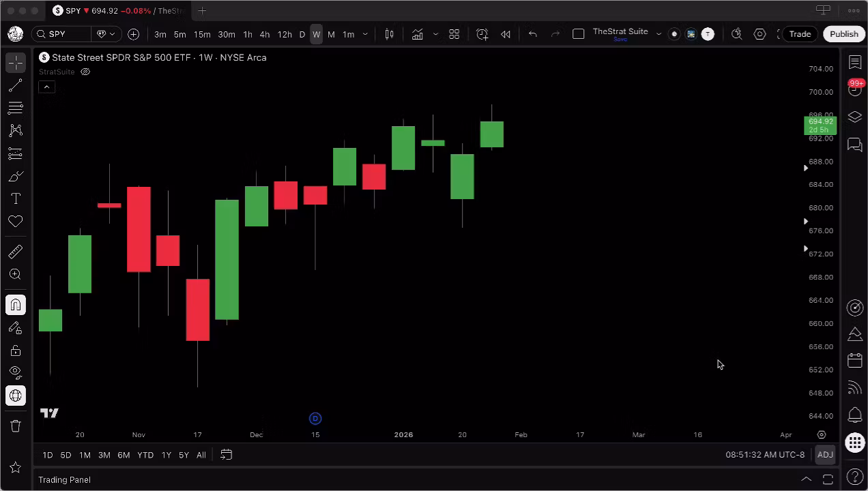Click the SPY symbol search field

tap(61, 34)
